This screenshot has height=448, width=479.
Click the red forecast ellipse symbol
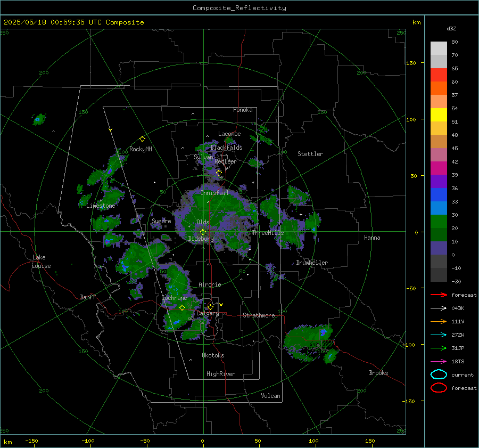439,388
